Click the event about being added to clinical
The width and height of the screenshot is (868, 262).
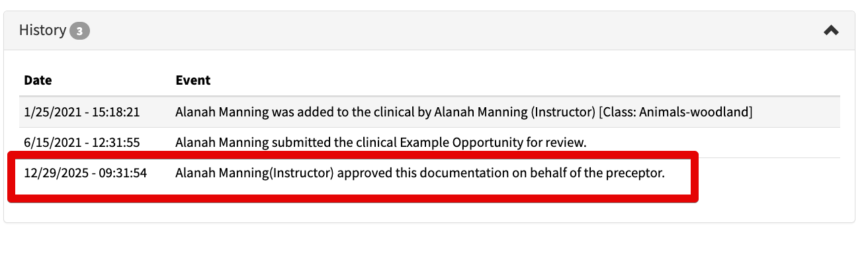click(464, 112)
